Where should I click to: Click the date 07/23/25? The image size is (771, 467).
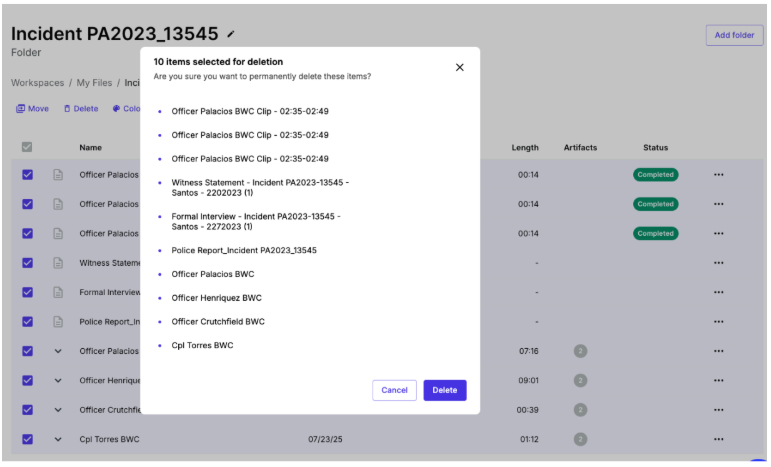[325, 439]
